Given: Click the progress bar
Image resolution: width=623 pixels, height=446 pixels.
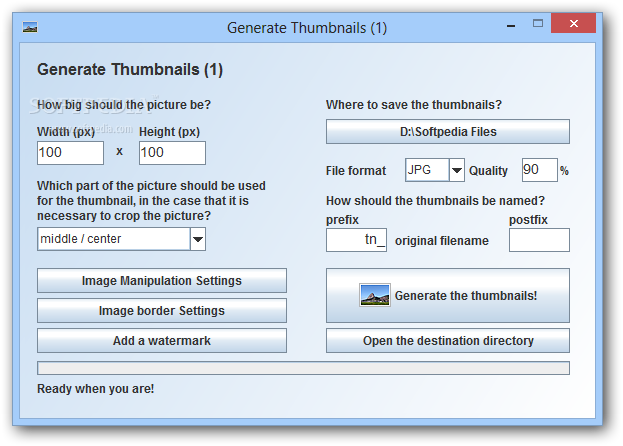Looking at the screenshot, I should 303,368.
